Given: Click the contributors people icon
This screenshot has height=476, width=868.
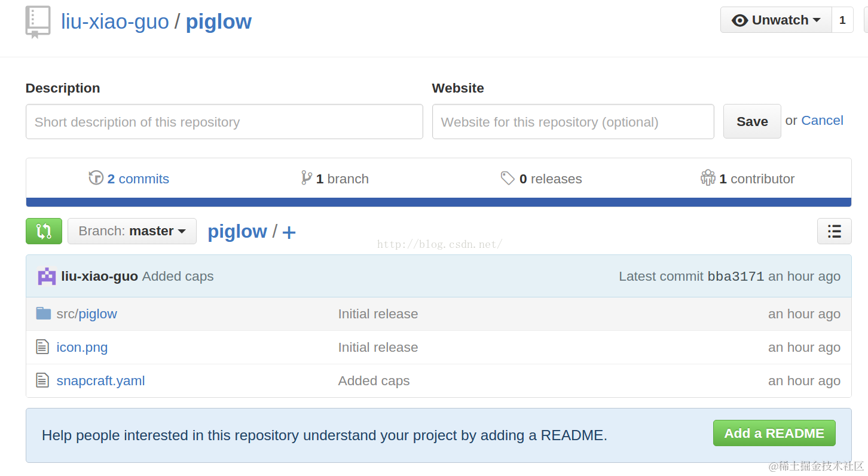Looking at the screenshot, I should [x=708, y=177].
